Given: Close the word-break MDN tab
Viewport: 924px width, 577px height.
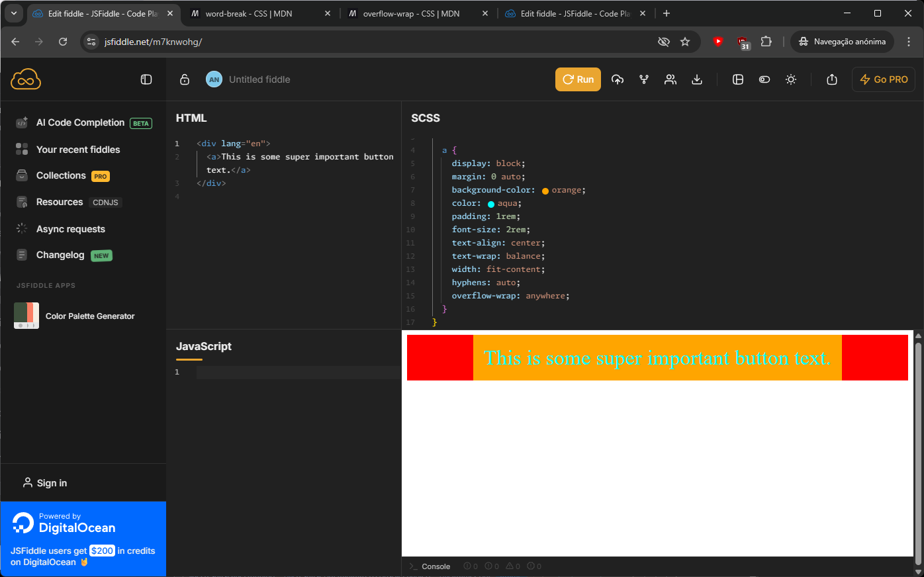Looking at the screenshot, I should tap(327, 13).
